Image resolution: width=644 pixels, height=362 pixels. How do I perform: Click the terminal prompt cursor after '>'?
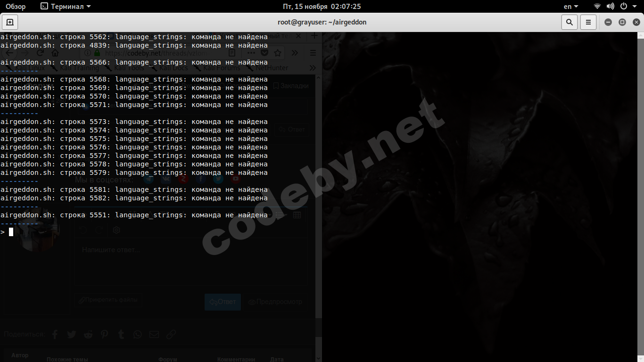(x=11, y=232)
